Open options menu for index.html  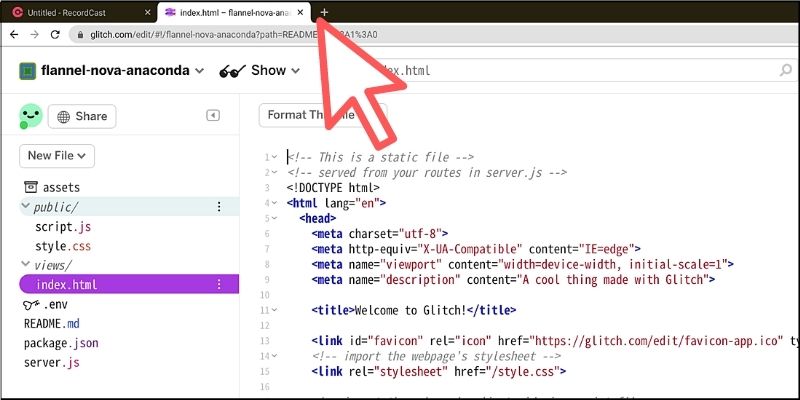[x=219, y=284]
